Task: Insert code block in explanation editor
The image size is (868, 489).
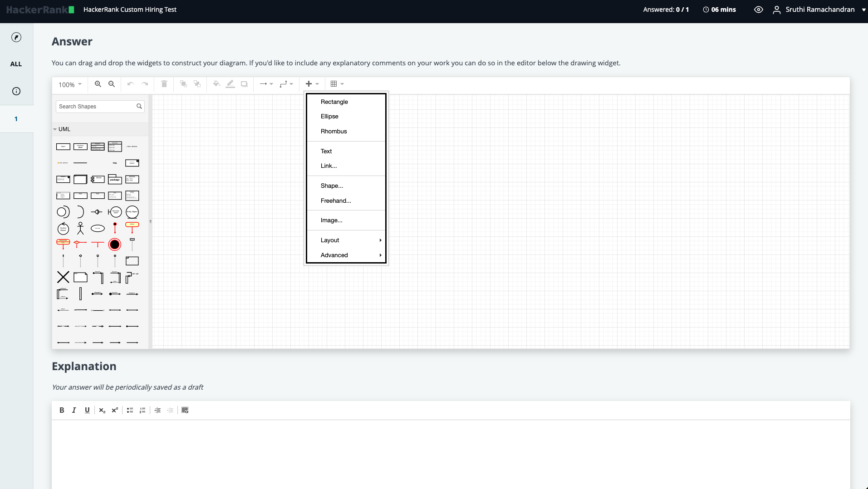Action: click(185, 410)
